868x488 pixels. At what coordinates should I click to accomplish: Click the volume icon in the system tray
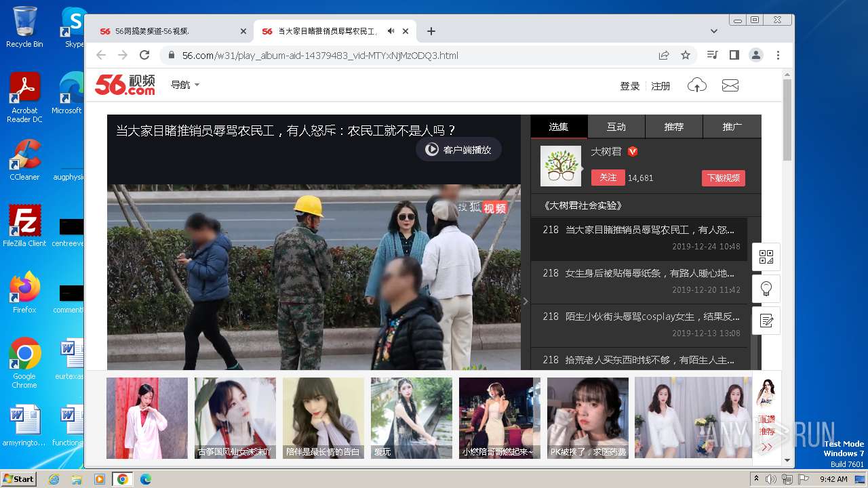point(771,479)
